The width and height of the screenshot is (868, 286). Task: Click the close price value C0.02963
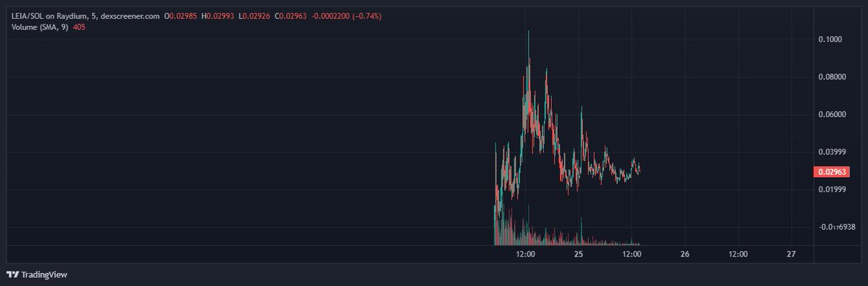click(292, 16)
